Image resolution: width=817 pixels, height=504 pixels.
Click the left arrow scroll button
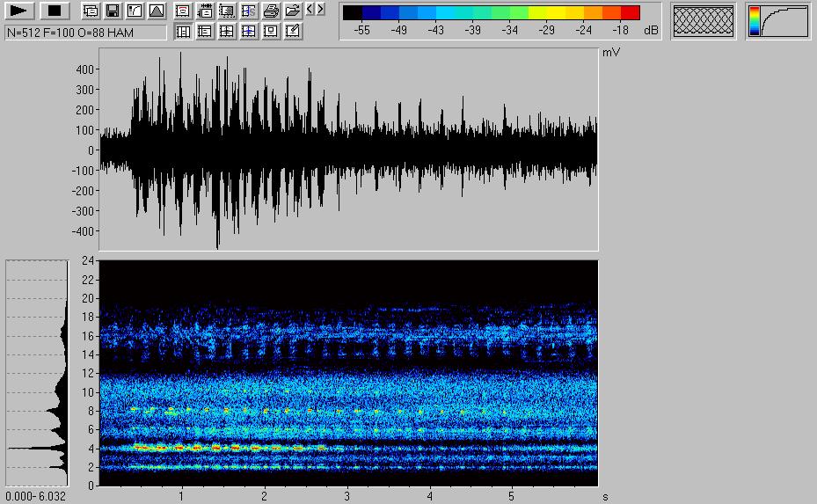(309, 10)
